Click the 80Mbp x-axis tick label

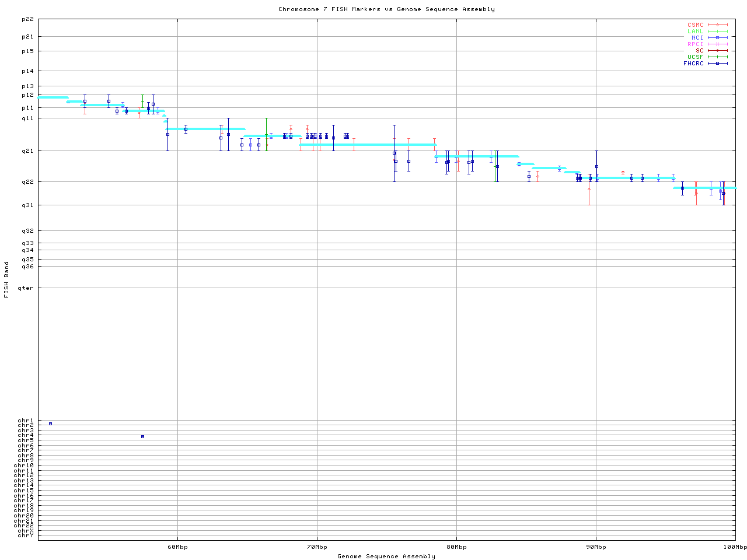pyautogui.click(x=456, y=547)
